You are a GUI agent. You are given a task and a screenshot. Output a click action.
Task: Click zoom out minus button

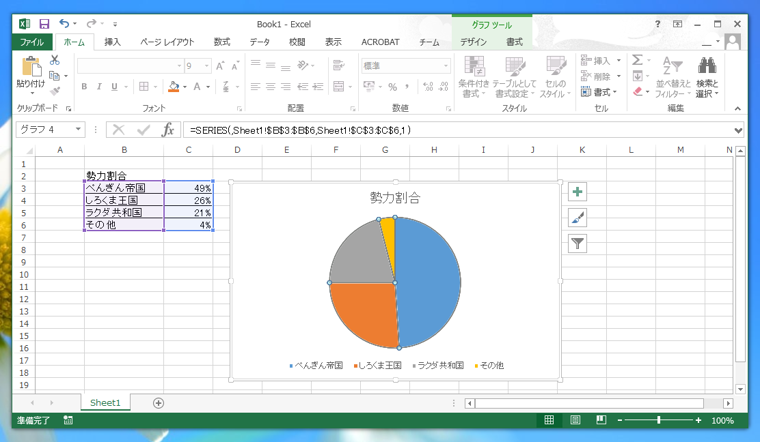[x=619, y=420]
